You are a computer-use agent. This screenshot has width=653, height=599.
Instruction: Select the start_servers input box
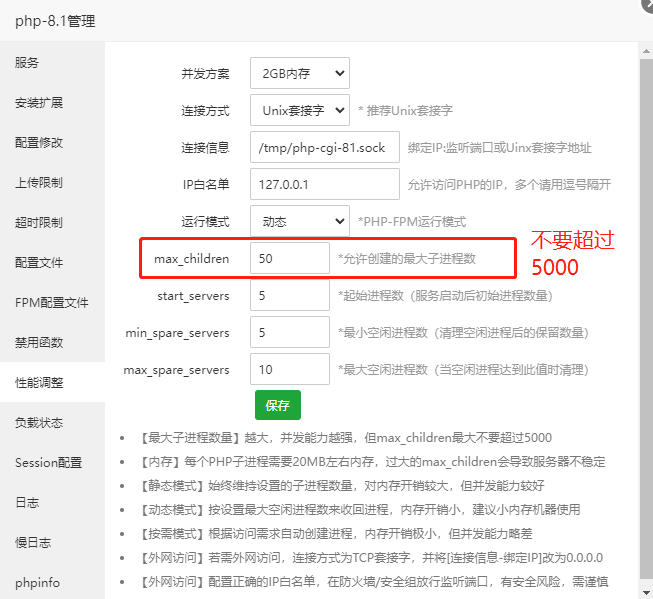pos(289,295)
